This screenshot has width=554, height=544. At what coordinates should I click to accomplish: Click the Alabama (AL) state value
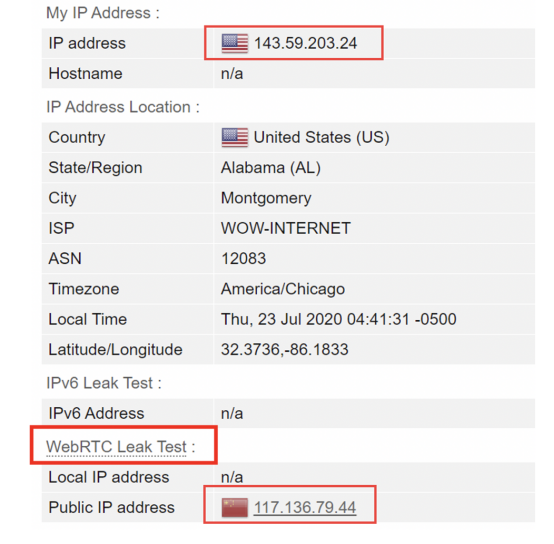pos(271,167)
